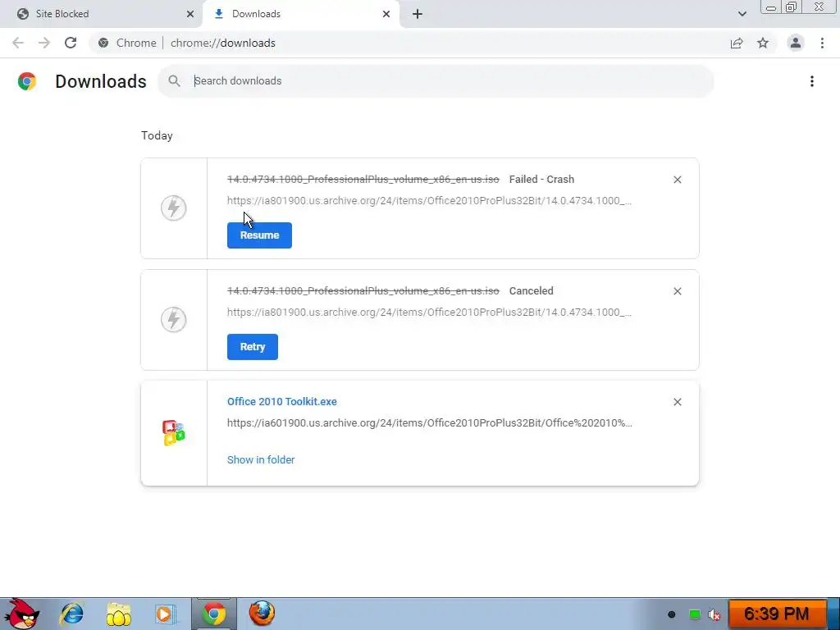
Task: Remove the Canceled download entry
Action: [x=677, y=291]
